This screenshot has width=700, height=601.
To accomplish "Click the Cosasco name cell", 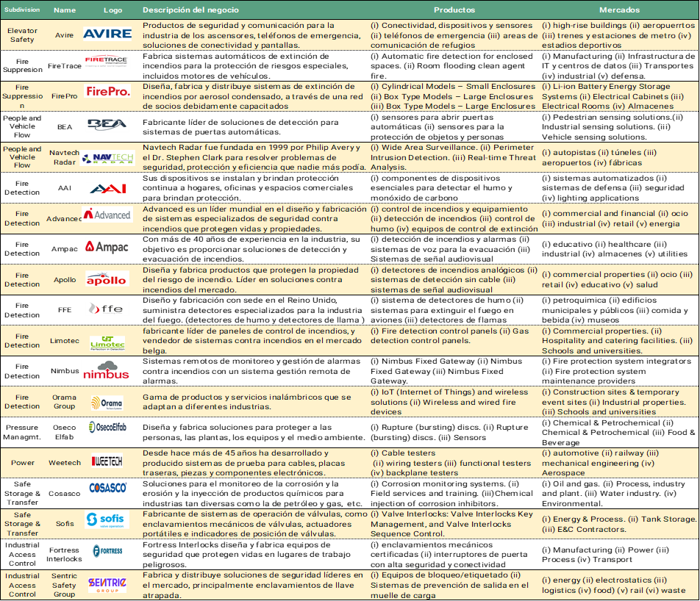I will point(64,494).
